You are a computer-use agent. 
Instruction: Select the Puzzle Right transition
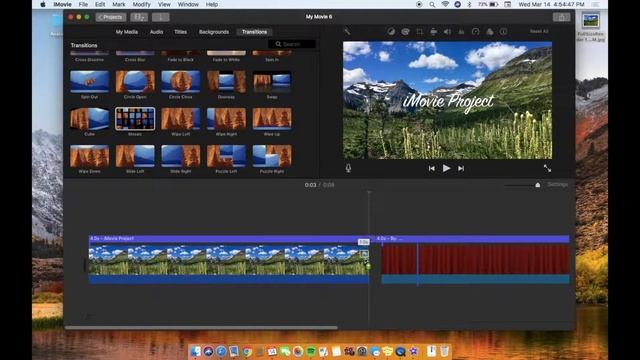coord(272,156)
